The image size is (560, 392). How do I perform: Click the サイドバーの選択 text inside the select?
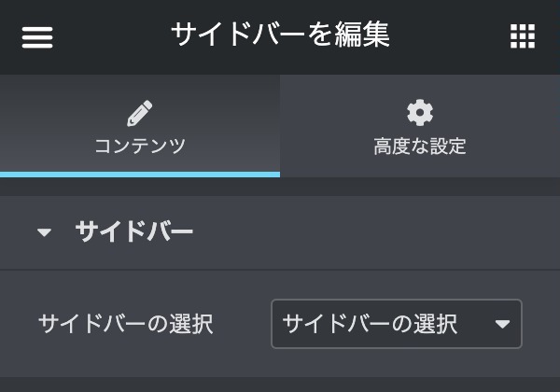point(370,324)
